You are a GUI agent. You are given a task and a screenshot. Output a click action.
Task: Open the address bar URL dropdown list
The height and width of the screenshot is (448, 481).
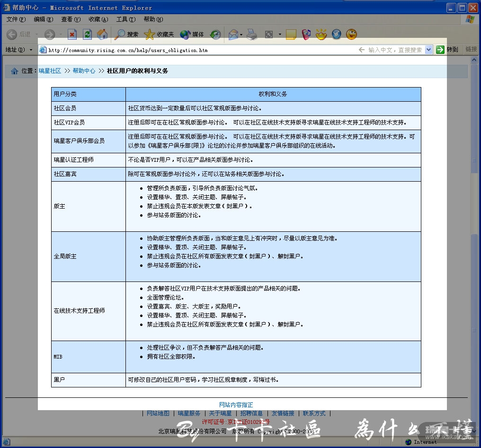pyautogui.click(x=429, y=50)
